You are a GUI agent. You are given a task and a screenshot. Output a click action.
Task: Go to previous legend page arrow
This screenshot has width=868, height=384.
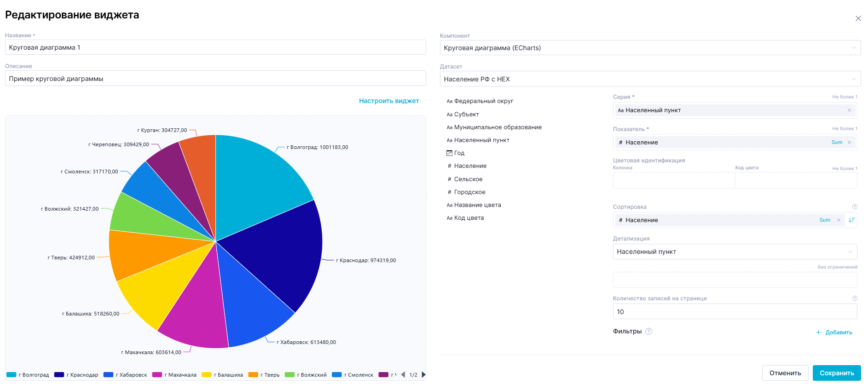tap(403, 375)
